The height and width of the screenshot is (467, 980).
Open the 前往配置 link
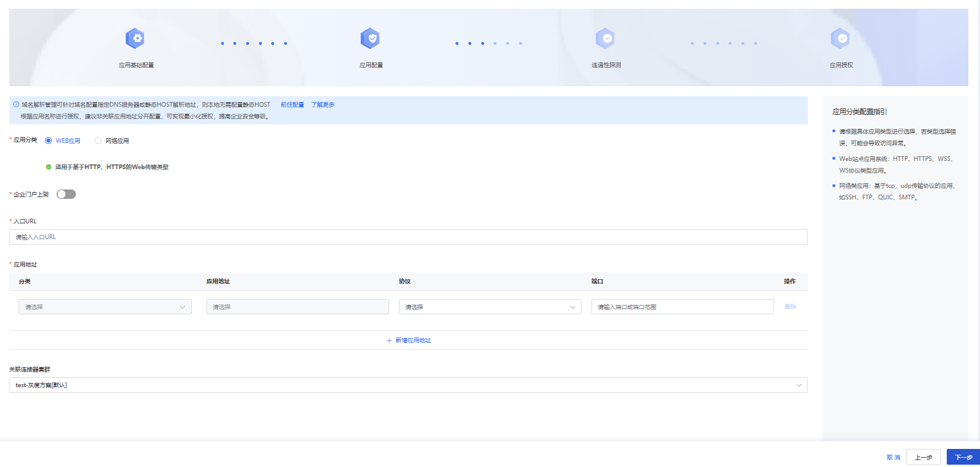click(x=292, y=105)
